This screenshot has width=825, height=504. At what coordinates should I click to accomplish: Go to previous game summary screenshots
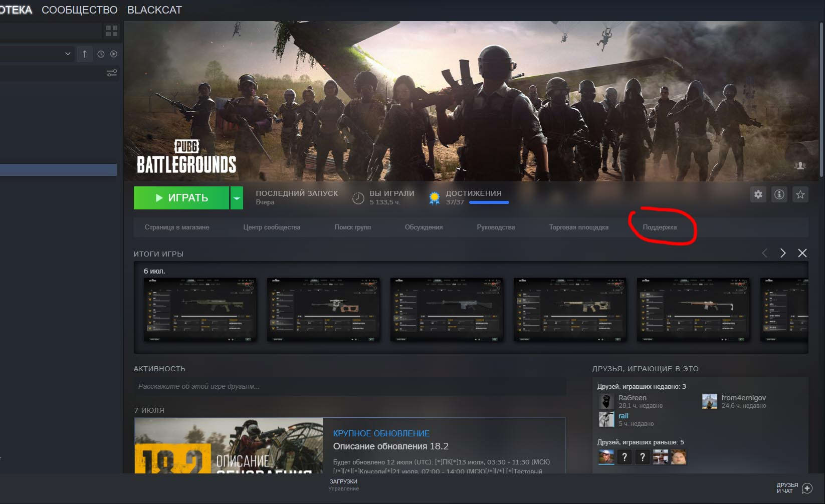(x=764, y=253)
